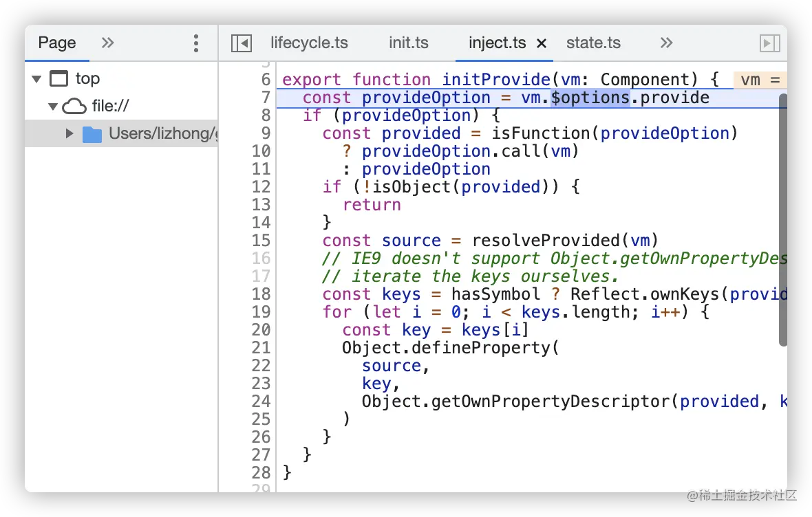The width and height of the screenshot is (812, 517).
Task: Click isFunction on line 9
Action: point(541,133)
